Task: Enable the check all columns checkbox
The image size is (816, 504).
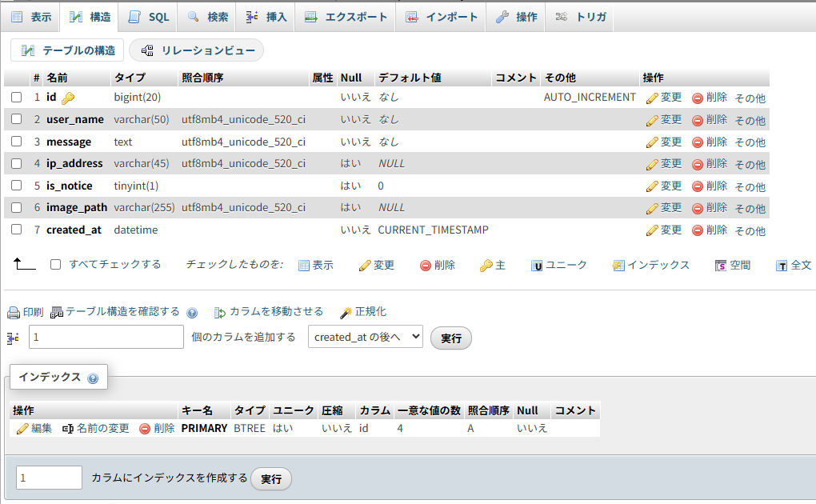Action: 56,265
